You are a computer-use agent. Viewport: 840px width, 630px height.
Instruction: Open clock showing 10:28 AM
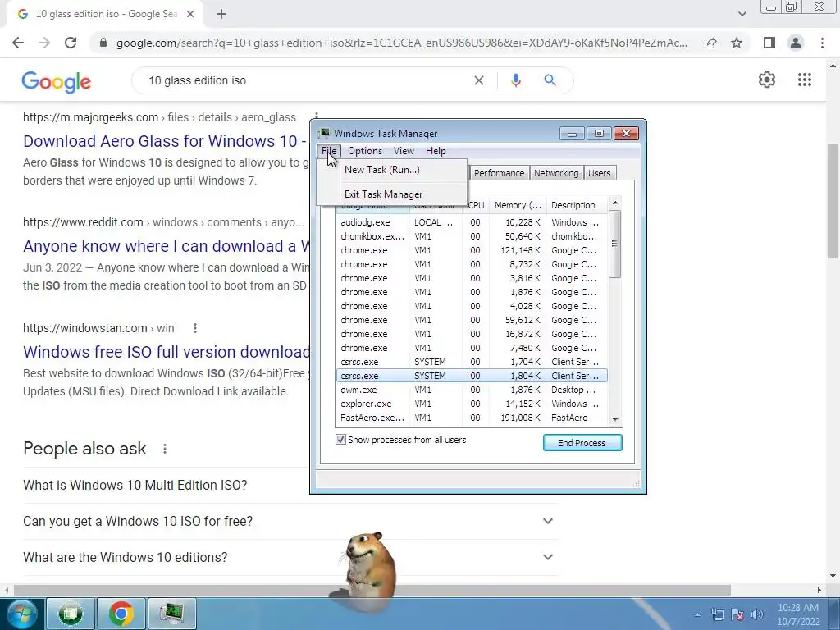point(798,614)
